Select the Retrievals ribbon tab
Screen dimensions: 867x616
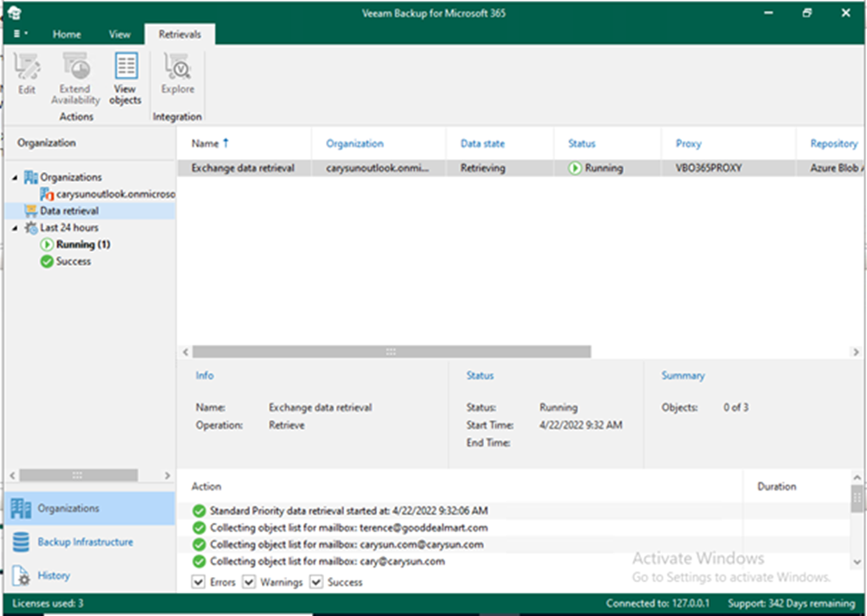click(180, 35)
